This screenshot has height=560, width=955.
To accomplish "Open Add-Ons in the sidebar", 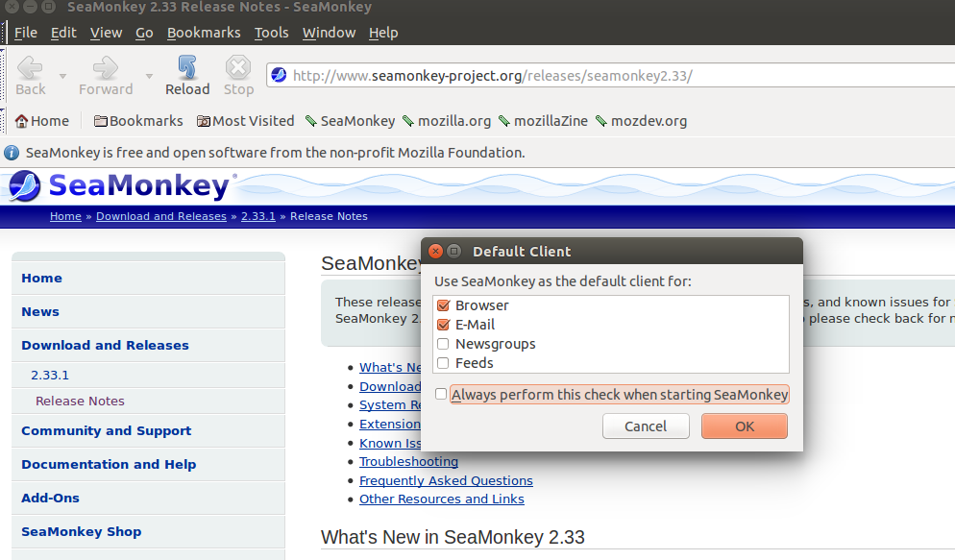I will click(x=148, y=498).
